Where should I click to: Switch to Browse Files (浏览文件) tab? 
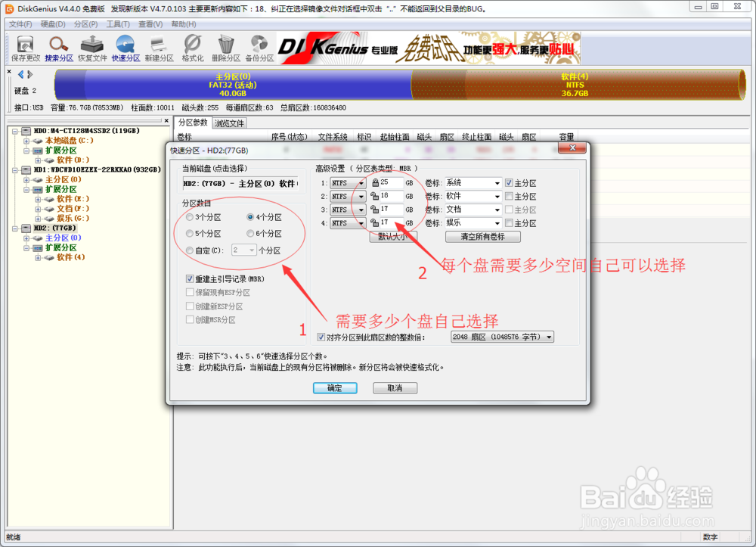[230, 123]
